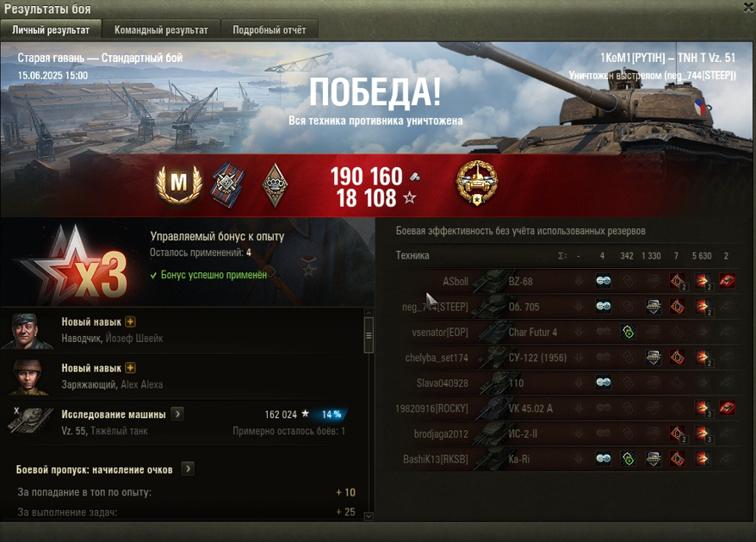Screen dimensions: 756x542
Task: Switch to the "Командный результат" tab
Action: coord(161,30)
